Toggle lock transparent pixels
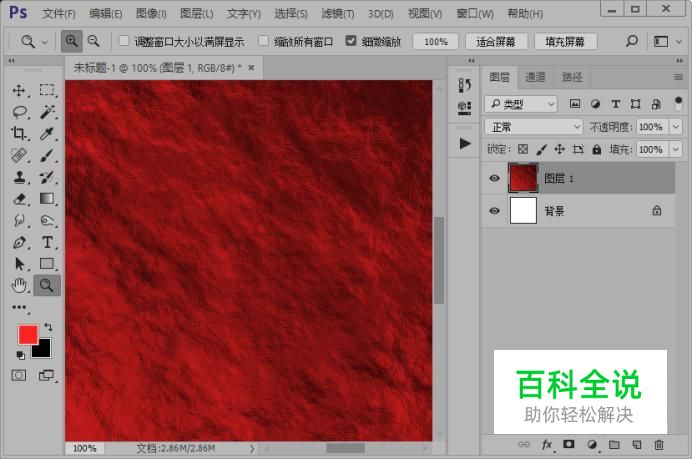Viewport: 692px width, 459px height. 523,149
